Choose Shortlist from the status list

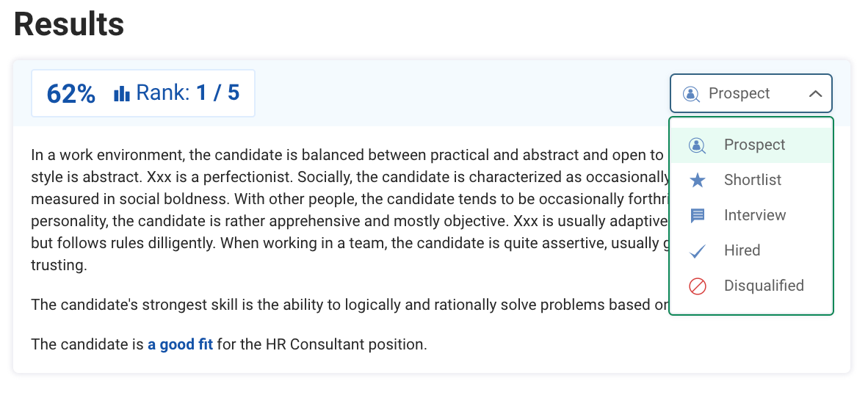pyautogui.click(x=752, y=181)
